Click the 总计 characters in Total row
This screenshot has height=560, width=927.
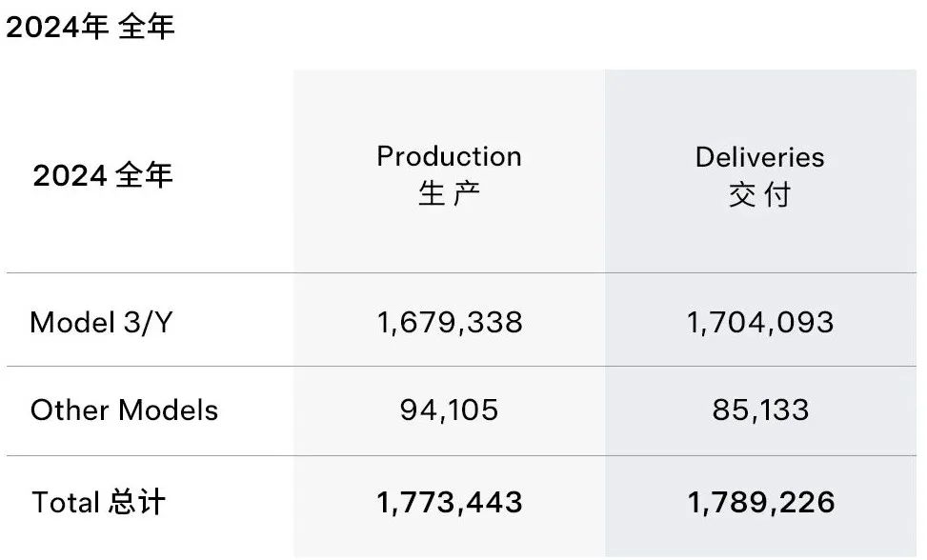(x=136, y=502)
